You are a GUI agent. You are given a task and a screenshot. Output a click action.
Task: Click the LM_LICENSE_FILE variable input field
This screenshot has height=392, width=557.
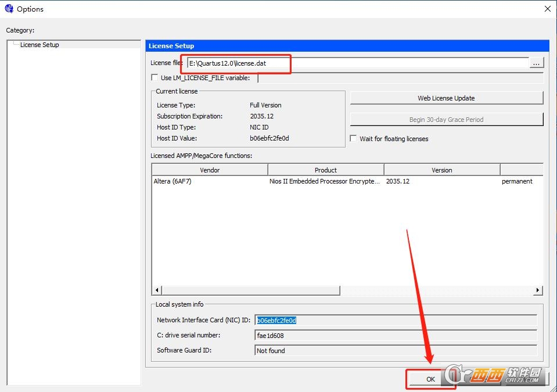coord(400,78)
